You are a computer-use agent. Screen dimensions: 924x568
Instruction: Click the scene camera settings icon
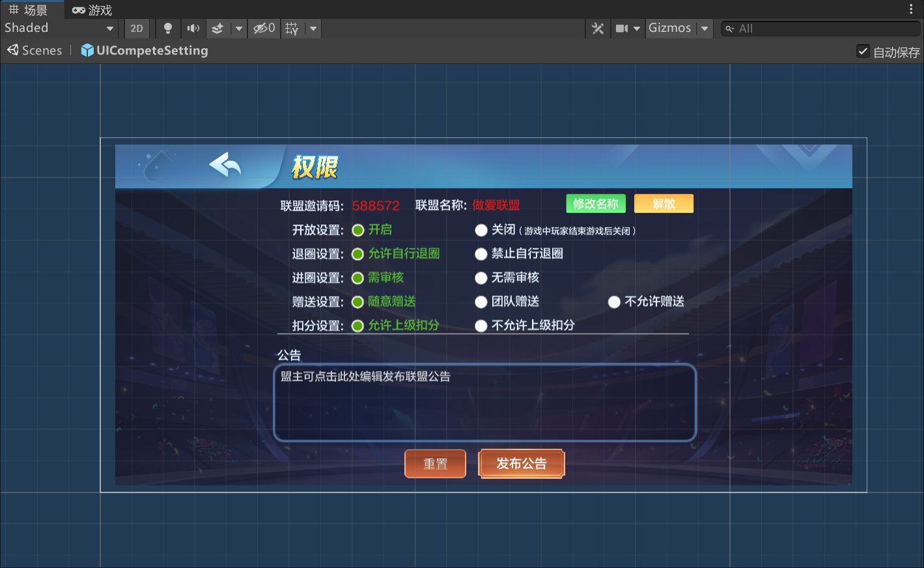pyautogui.click(x=622, y=29)
